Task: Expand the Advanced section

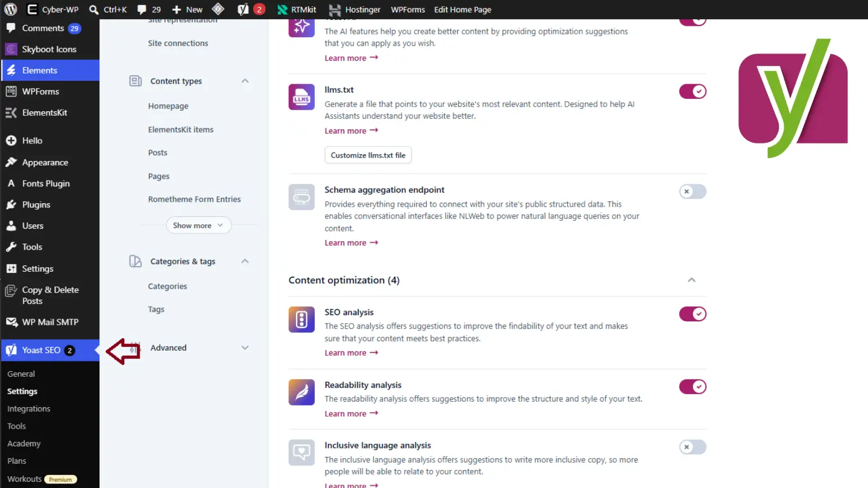Action: click(x=245, y=348)
